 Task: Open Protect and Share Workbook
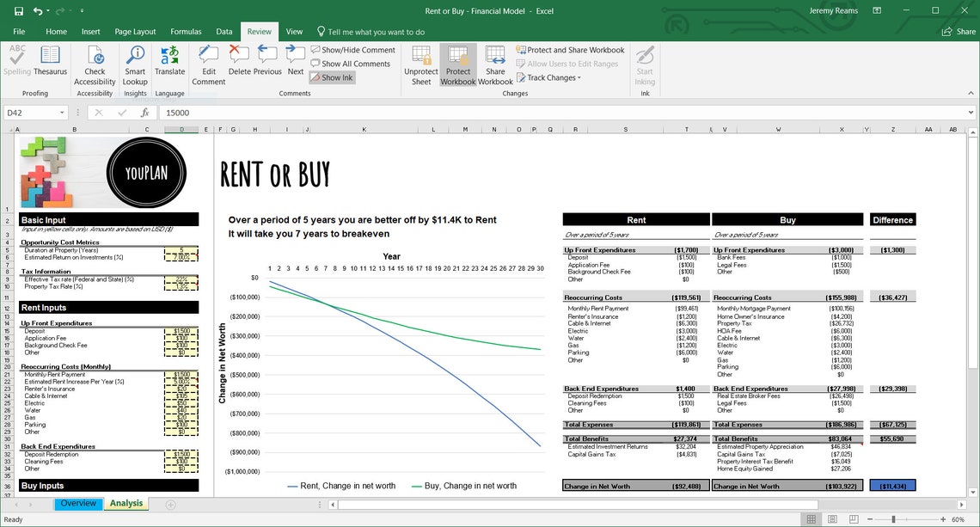point(570,50)
